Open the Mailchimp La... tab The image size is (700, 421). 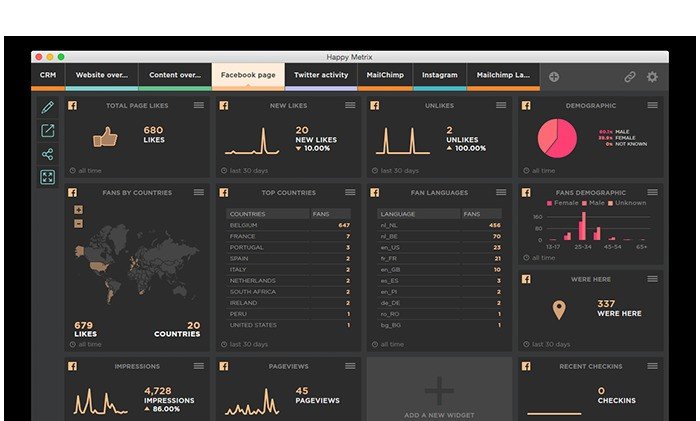(x=503, y=75)
